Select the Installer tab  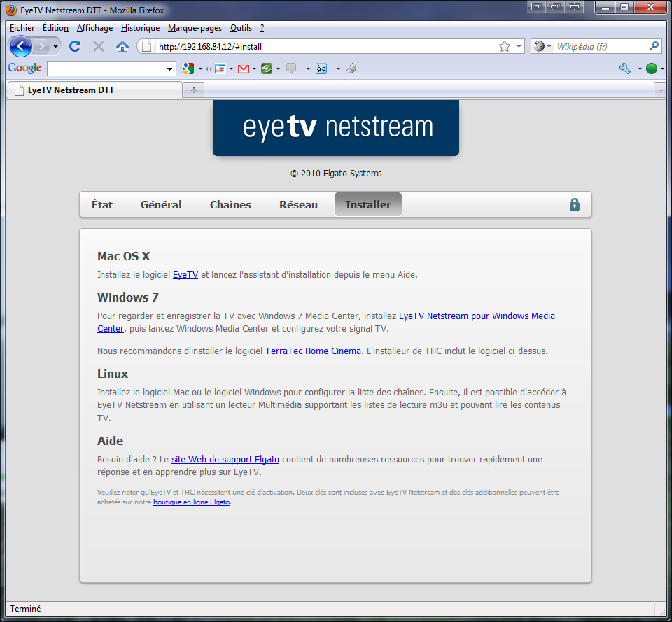click(x=368, y=205)
